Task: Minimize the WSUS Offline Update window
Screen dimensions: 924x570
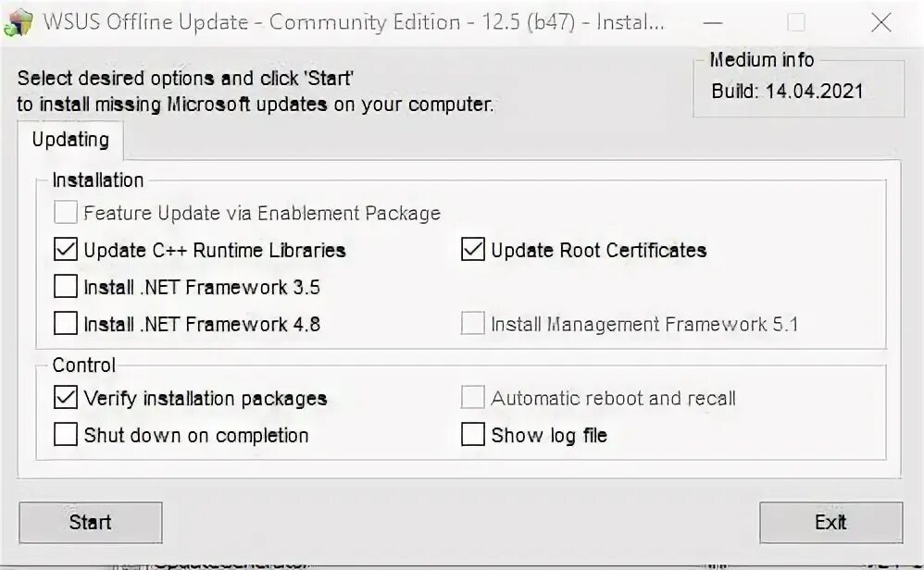Action: click(713, 23)
